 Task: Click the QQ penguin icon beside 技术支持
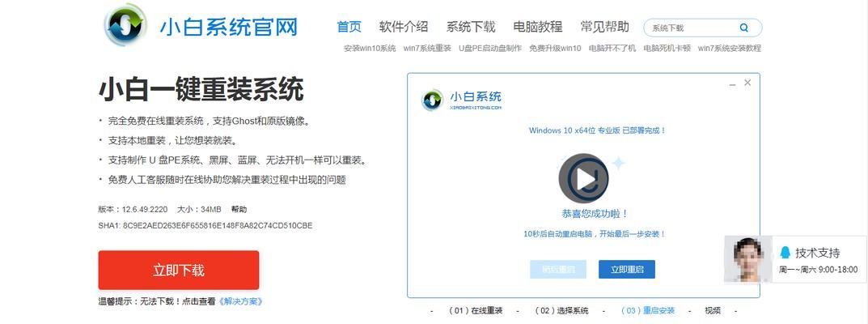785,253
